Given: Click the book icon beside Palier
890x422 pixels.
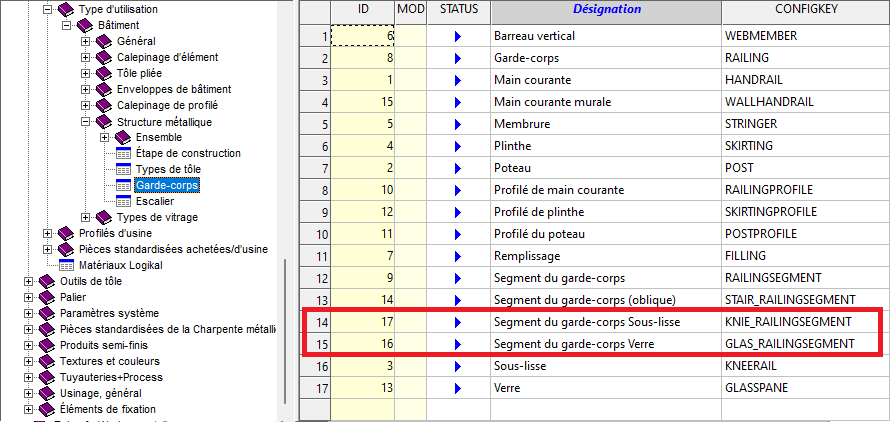Looking at the screenshot, I should click(x=47, y=297).
